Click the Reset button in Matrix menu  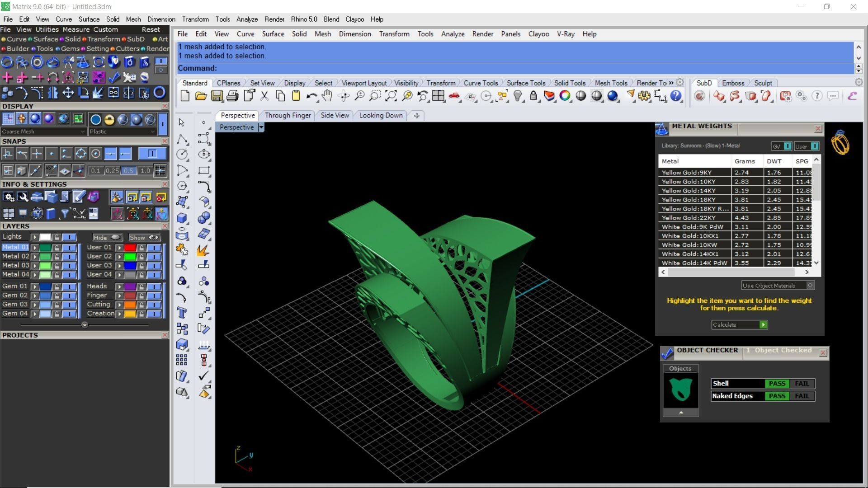151,29
